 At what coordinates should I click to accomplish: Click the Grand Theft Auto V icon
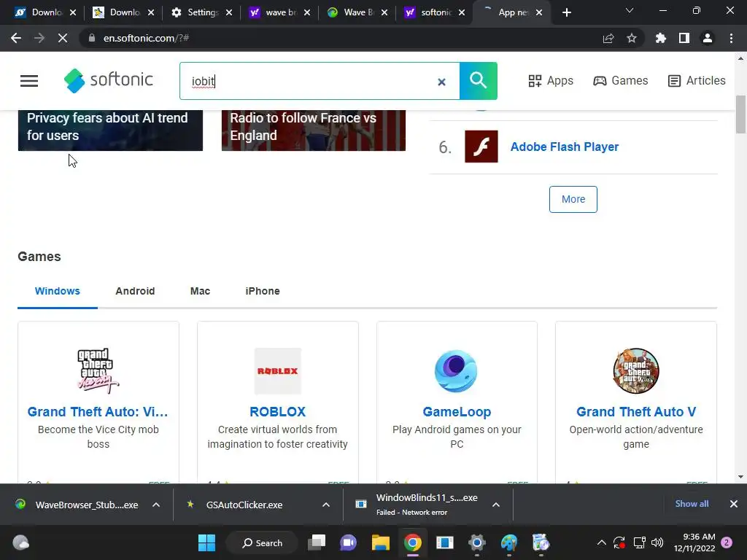636,371
